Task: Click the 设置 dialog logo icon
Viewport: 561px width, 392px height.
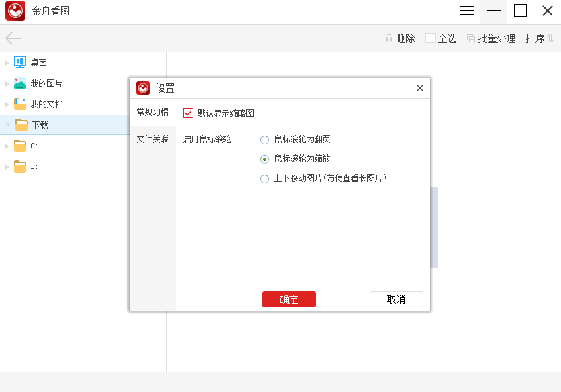Action: [x=143, y=88]
